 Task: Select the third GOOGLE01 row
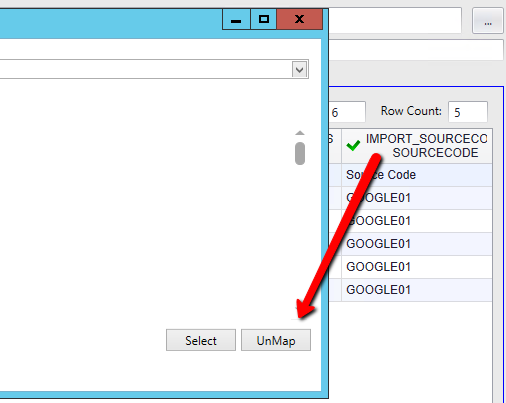[417, 244]
